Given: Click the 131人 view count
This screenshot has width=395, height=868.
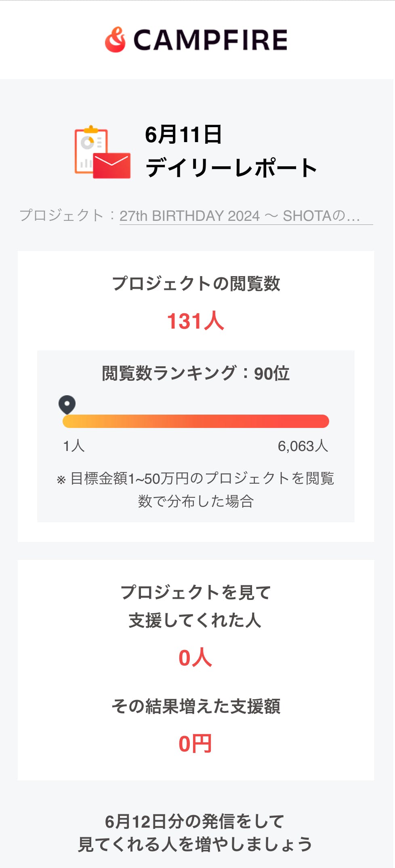Looking at the screenshot, I should tap(196, 321).
